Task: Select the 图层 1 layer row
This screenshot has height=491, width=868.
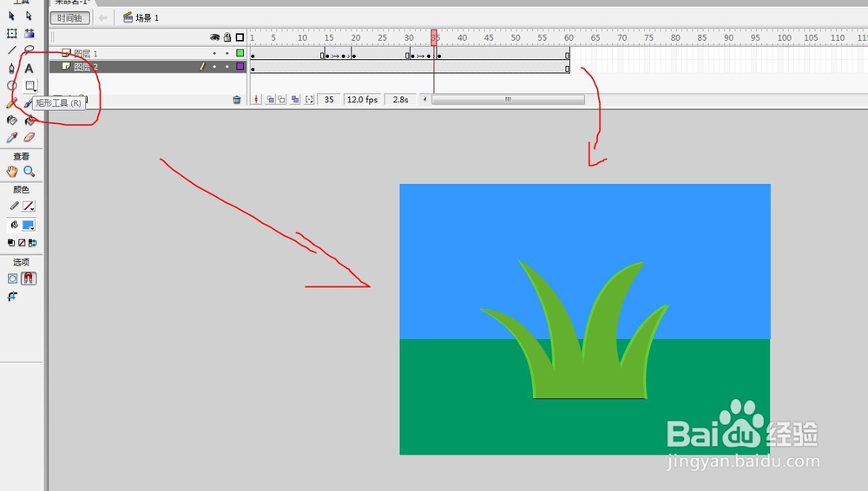Action: pos(148,54)
